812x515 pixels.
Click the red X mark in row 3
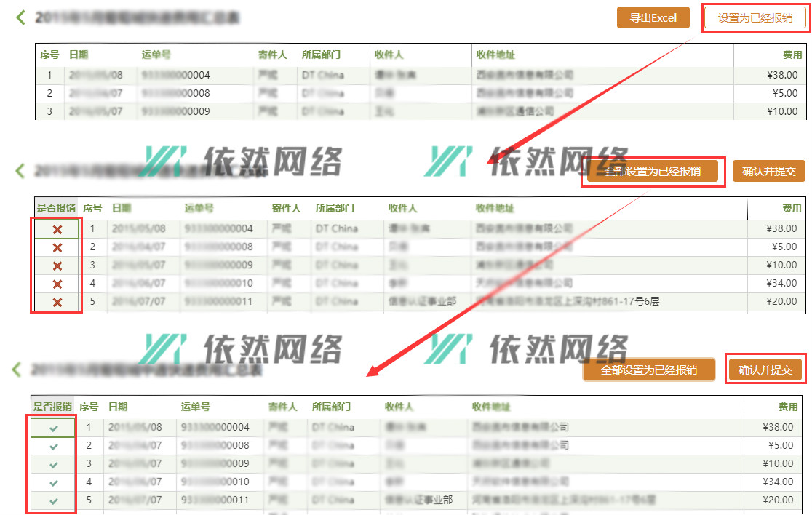[x=57, y=266]
